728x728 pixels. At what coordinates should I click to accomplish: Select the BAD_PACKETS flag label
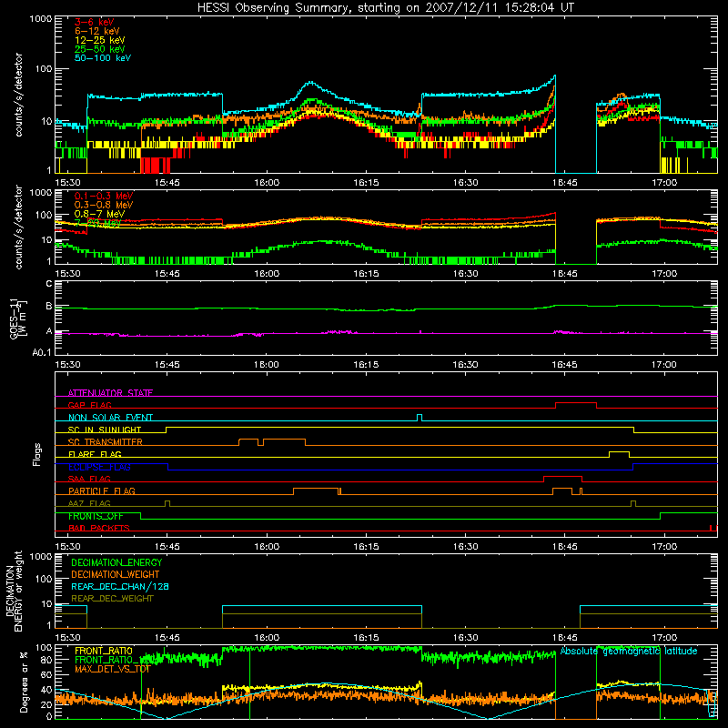point(99,528)
